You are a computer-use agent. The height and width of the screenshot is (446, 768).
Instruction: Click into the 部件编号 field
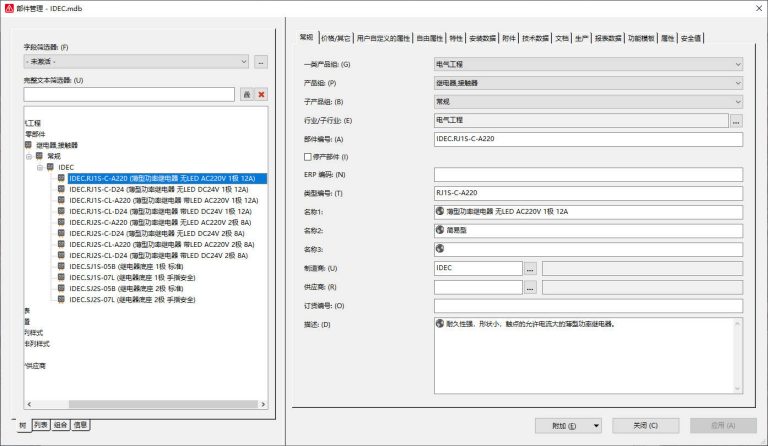coord(588,139)
